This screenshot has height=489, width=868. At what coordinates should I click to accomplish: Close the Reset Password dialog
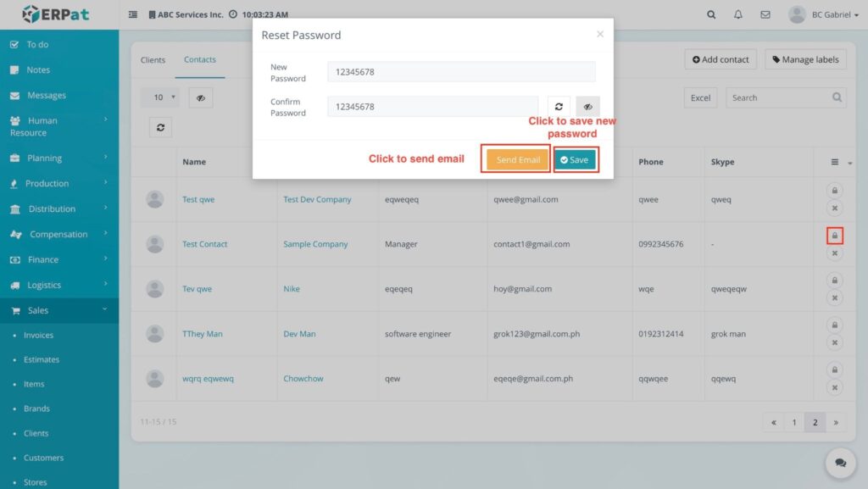[600, 34]
